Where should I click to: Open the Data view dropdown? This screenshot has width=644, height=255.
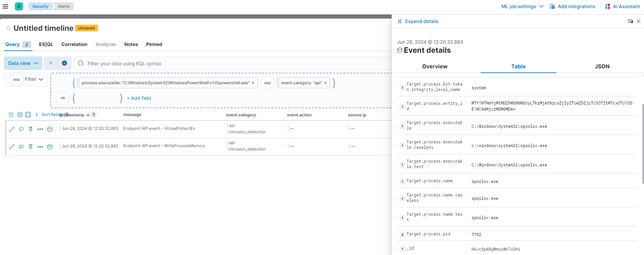tap(23, 63)
